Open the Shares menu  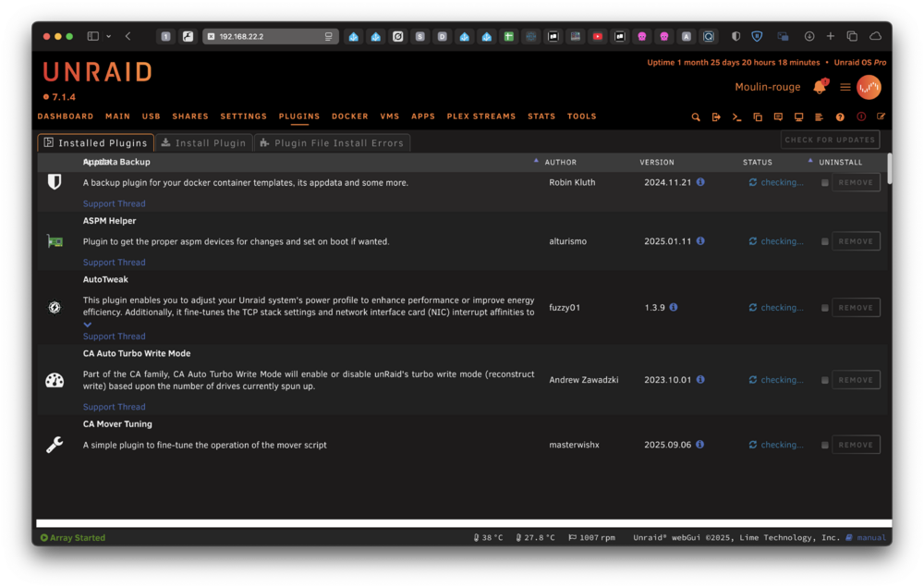coord(190,116)
